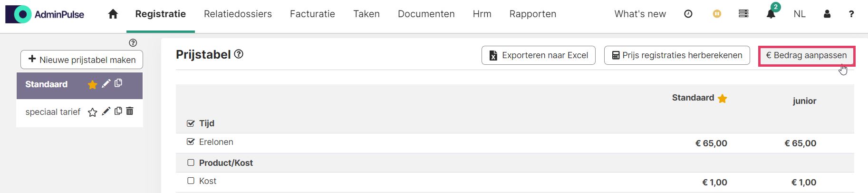Uncheck the Tijd checkbox
The width and height of the screenshot is (868, 193).
pos(191,123)
